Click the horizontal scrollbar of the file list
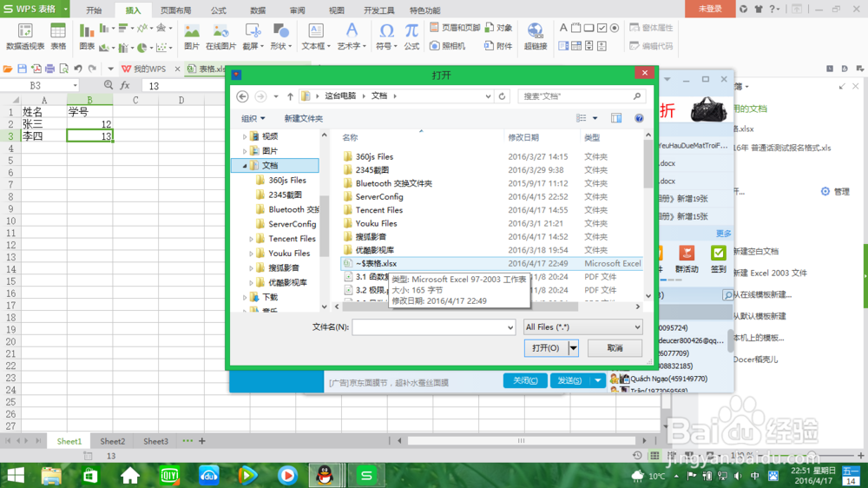Screen dimensions: 868x488 (460, 307)
